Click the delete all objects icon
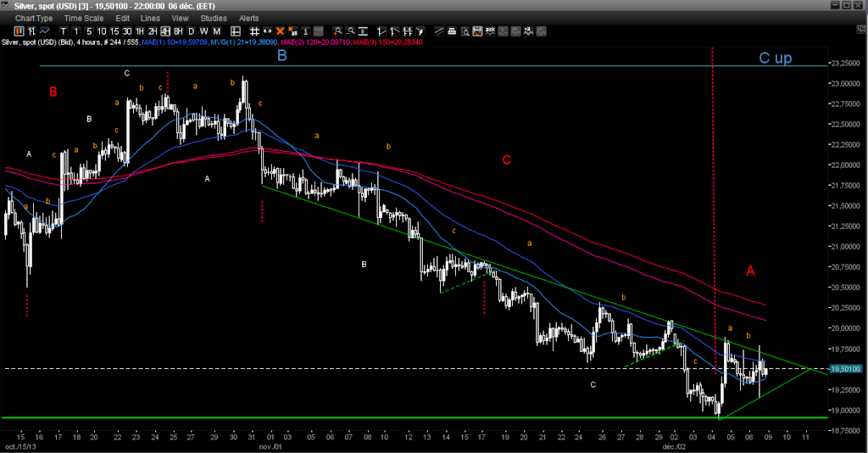 292,31
